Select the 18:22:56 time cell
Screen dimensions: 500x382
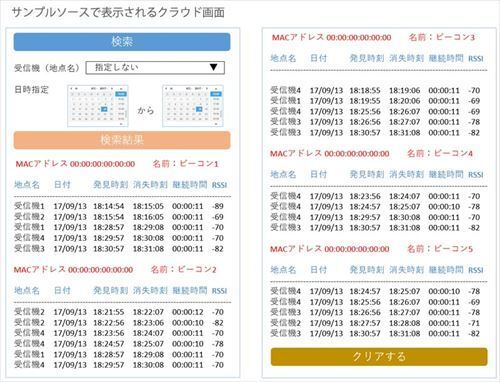click(109, 323)
